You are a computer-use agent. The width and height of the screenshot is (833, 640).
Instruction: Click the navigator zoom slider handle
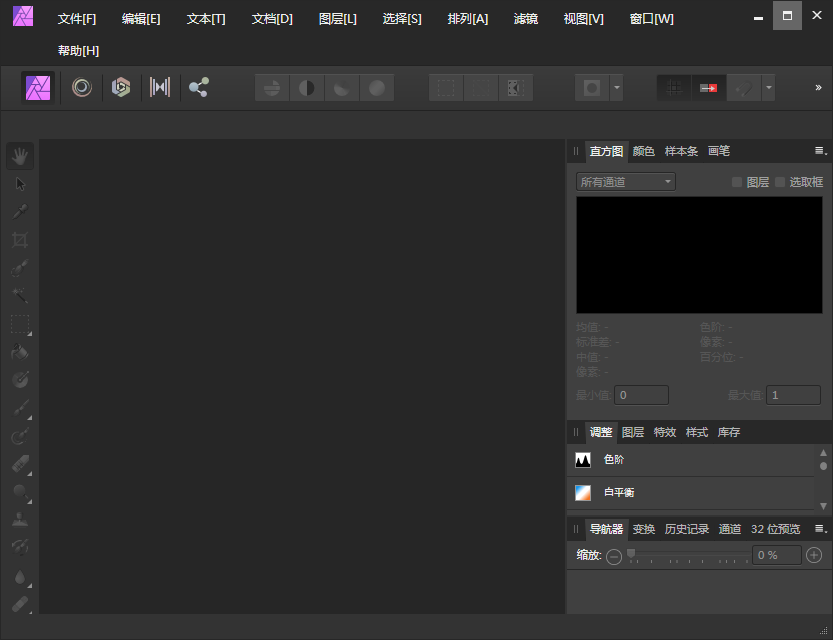(x=631, y=554)
